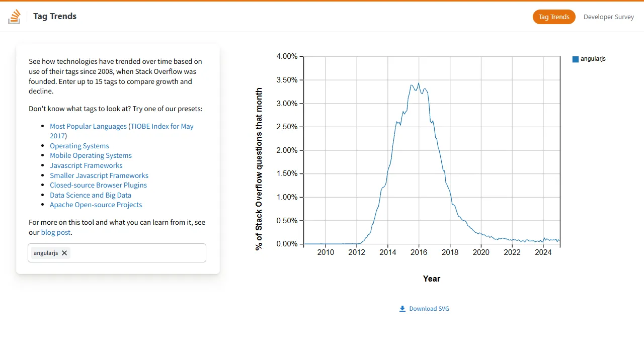
Task: Load the Apache Open-source Projects preset
Action: tap(96, 205)
